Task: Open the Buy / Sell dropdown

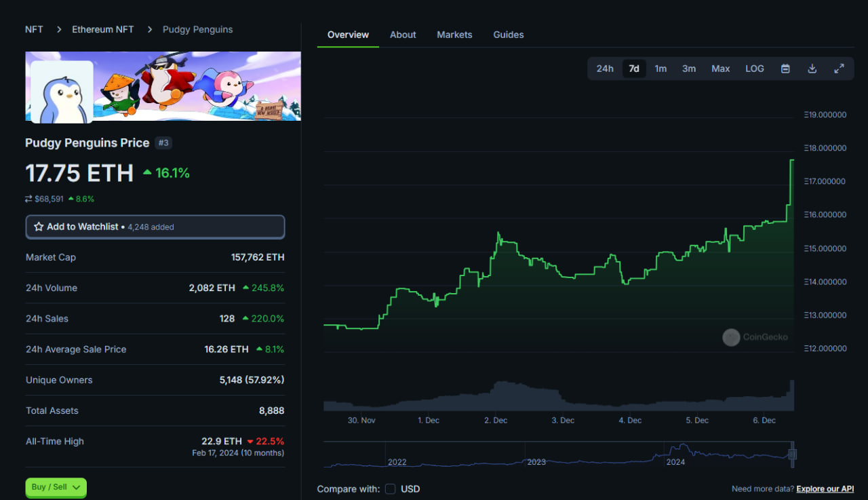Action: point(56,487)
